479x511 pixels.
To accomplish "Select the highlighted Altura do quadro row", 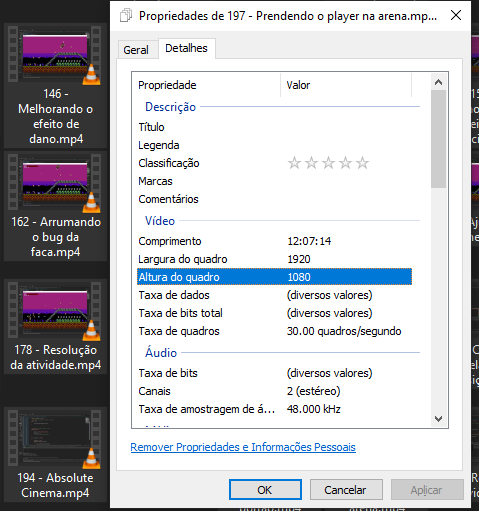I will point(274,277).
